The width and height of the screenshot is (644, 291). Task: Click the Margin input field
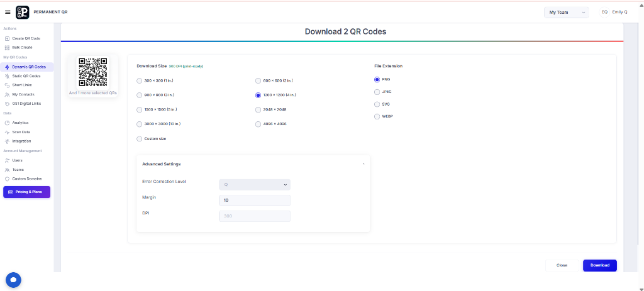coord(255,200)
